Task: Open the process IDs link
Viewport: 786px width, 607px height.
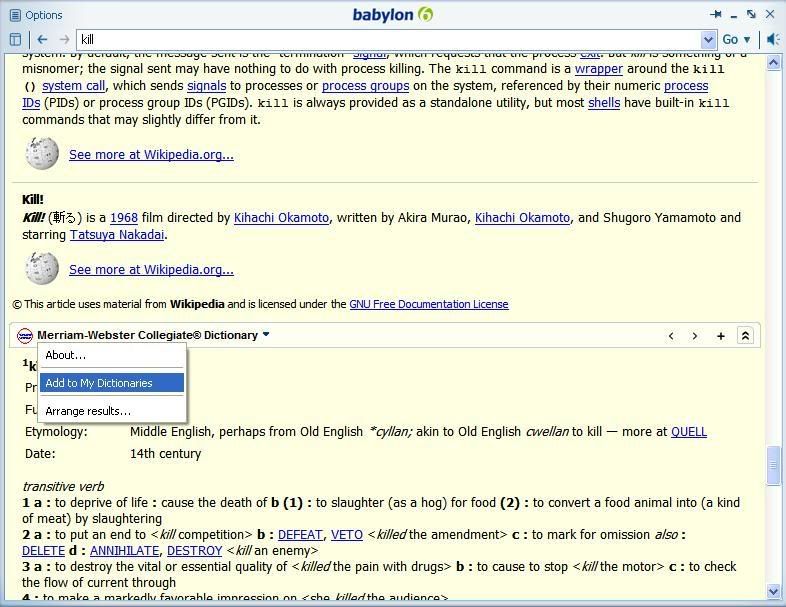Action: pos(686,86)
